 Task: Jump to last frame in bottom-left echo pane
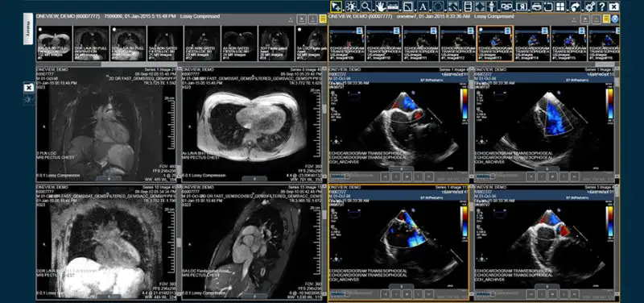tap(429, 294)
